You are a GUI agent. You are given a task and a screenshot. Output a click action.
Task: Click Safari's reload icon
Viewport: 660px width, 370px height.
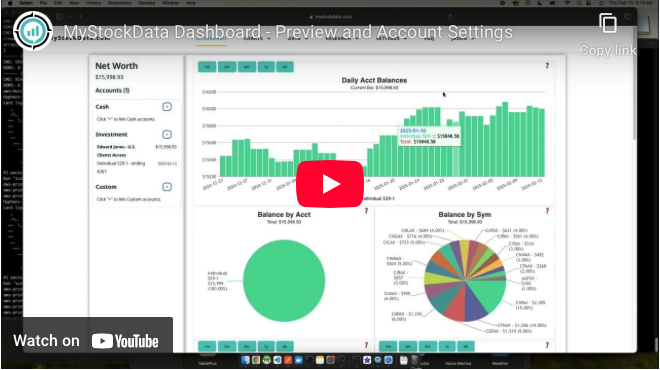pos(450,17)
